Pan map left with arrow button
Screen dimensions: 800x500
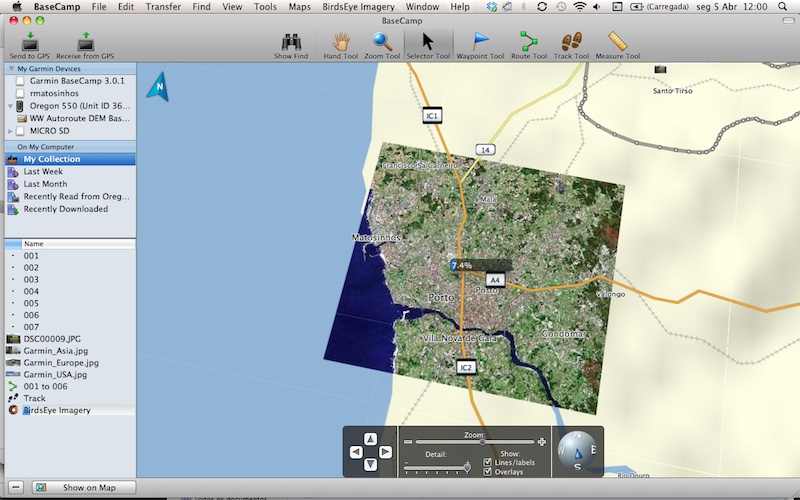(x=356, y=452)
